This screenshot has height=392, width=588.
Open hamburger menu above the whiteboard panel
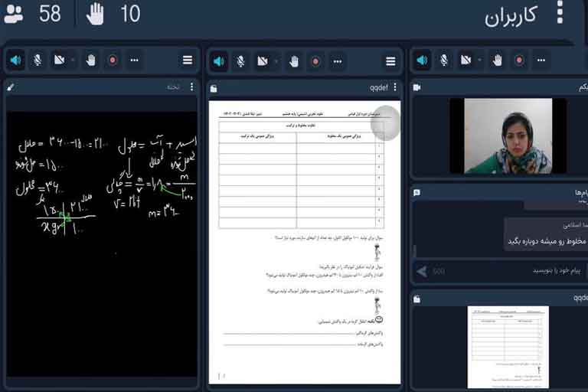pos(188,60)
